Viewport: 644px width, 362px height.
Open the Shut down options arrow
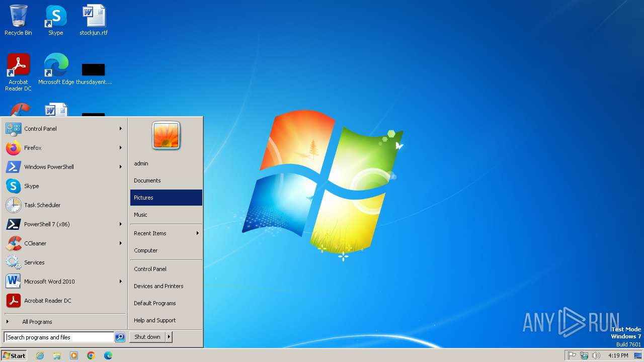(169, 337)
